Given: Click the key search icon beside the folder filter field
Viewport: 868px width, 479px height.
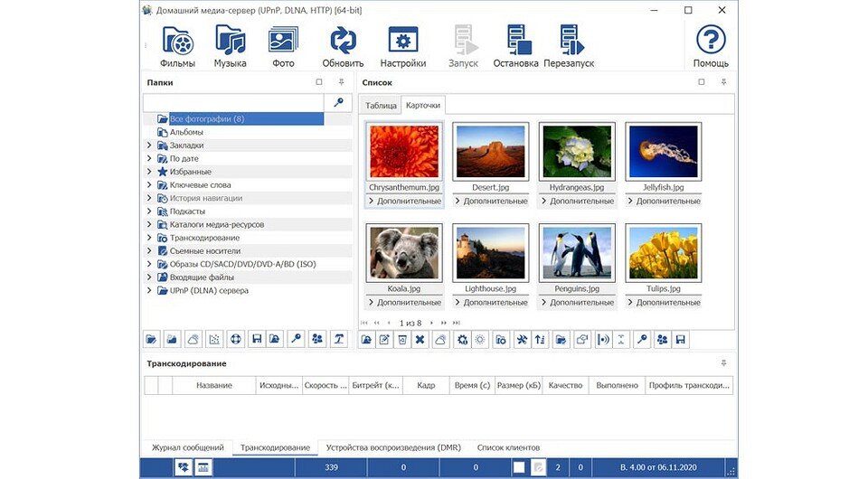Looking at the screenshot, I should point(338,102).
